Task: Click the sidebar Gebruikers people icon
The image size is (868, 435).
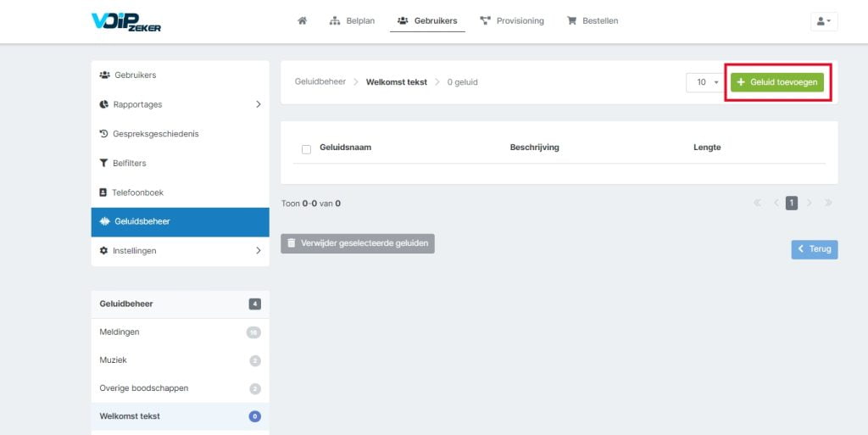Action: pos(104,75)
